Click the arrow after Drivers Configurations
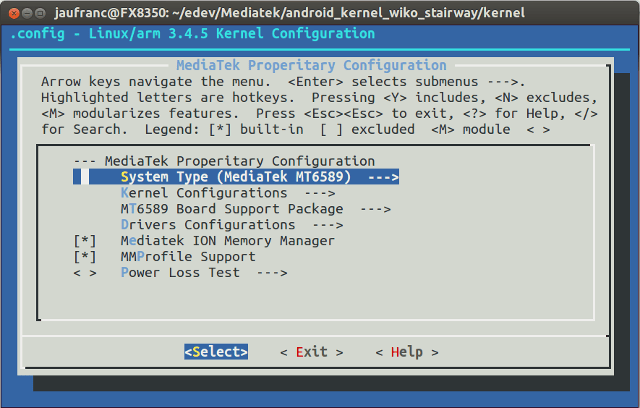 [328, 225]
